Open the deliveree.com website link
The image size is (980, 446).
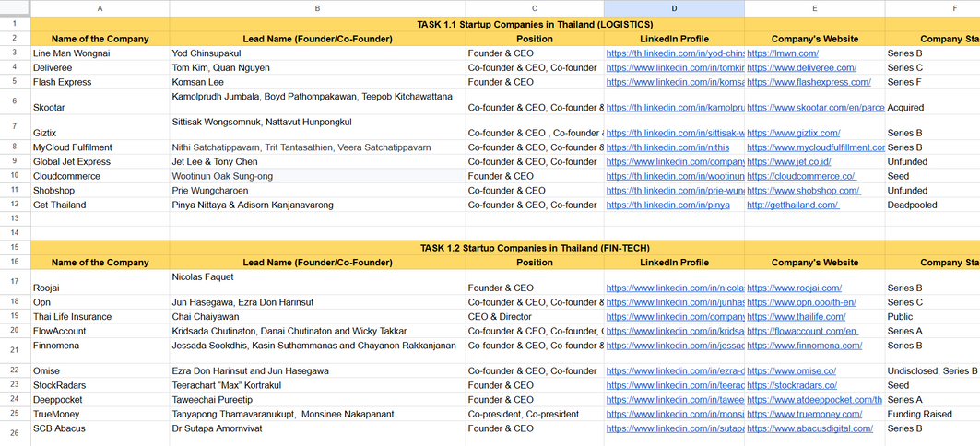802,67
